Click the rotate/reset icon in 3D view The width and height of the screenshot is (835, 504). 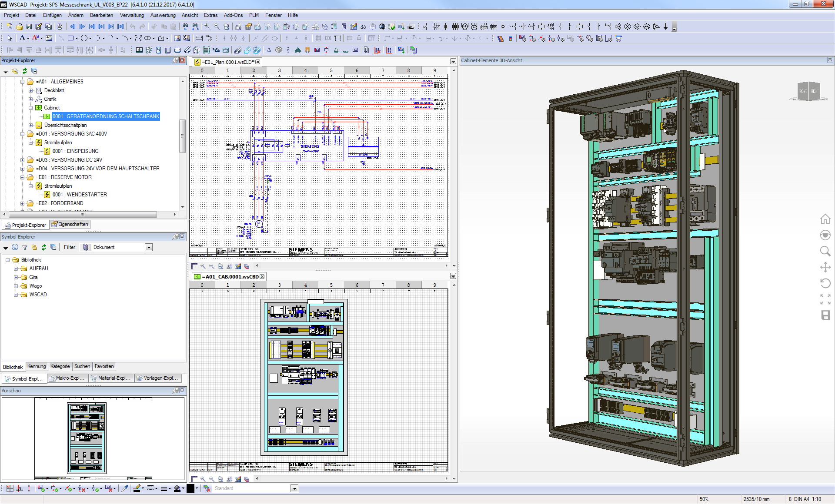click(x=825, y=283)
